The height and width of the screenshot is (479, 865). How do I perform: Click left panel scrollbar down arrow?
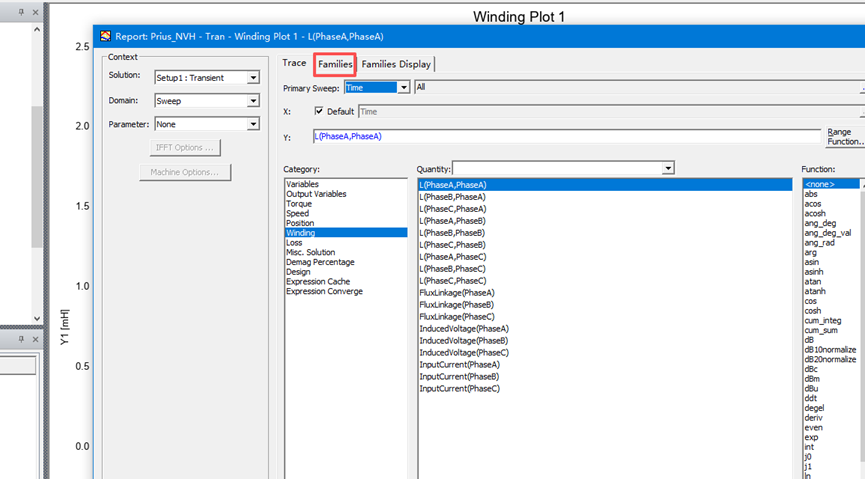pyautogui.click(x=37, y=318)
